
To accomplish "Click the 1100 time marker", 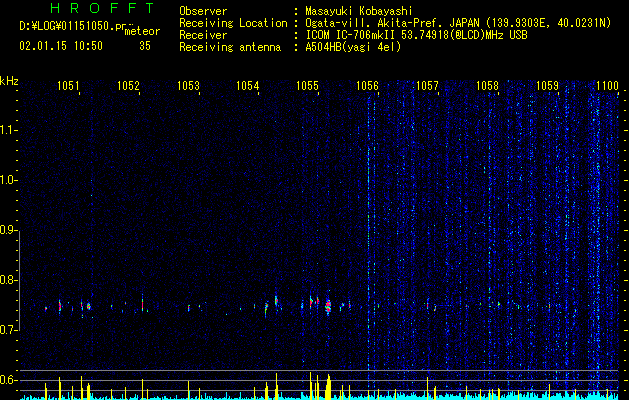I will 607,85.
